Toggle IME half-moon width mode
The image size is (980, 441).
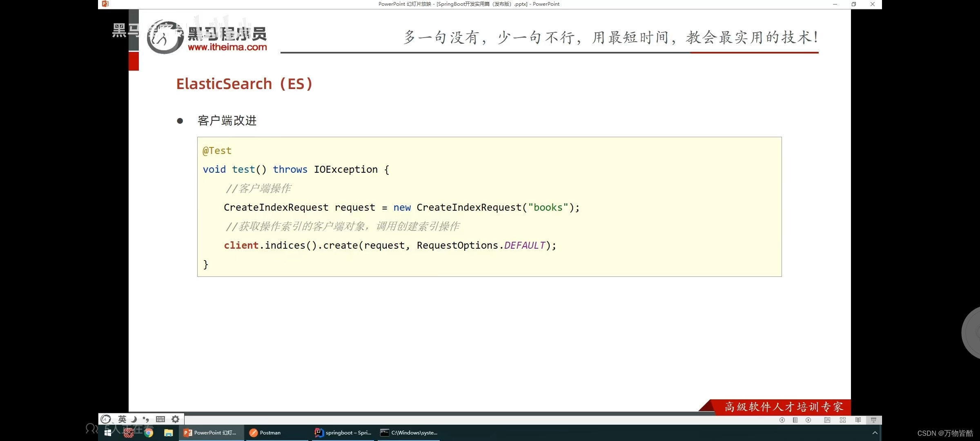[x=134, y=419]
